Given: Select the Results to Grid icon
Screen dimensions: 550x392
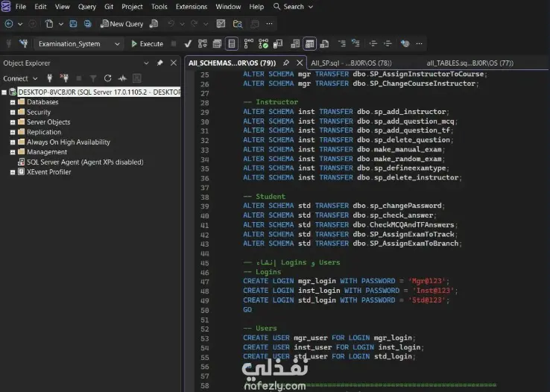Looking at the screenshot, I should (310, 44).
